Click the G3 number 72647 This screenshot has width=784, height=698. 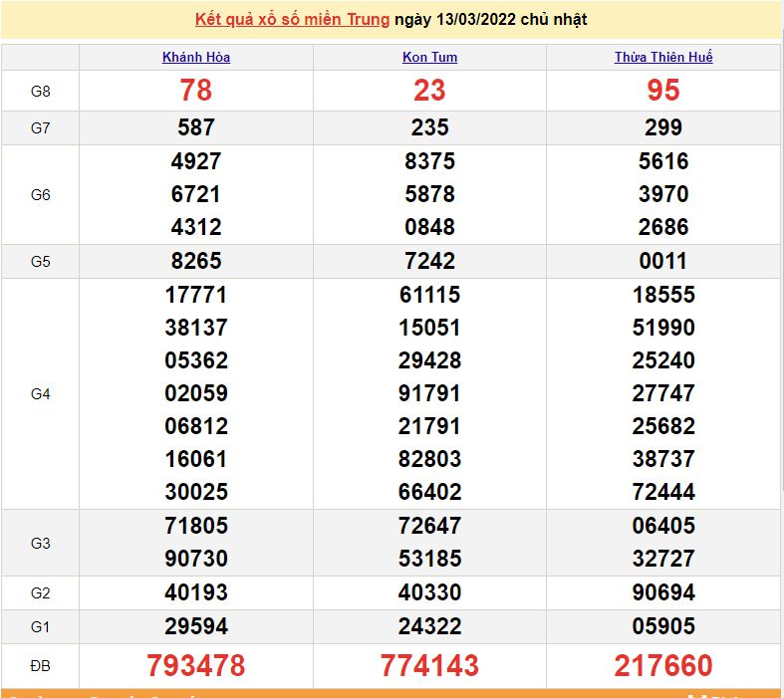[x=429, y=526]
